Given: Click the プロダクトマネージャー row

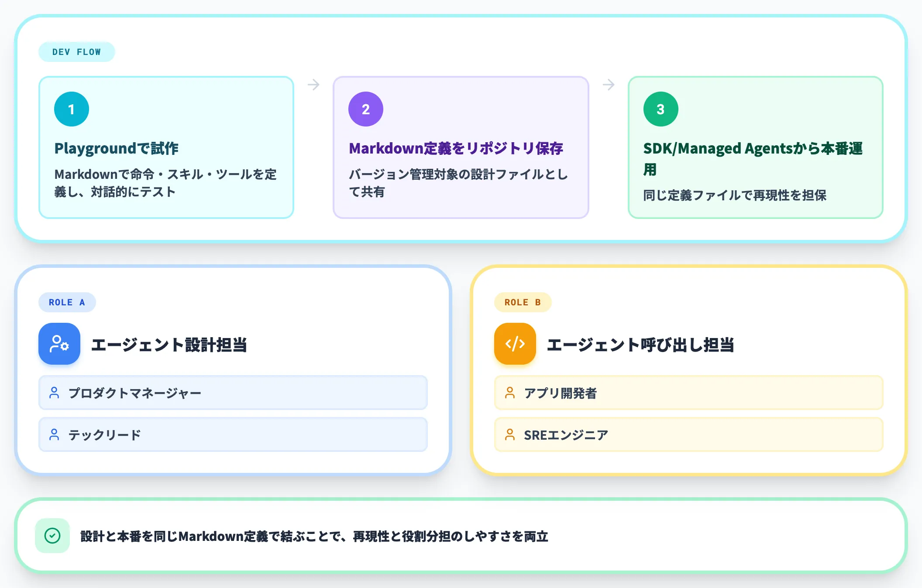Looking at the screenshot, I should 233,393.
